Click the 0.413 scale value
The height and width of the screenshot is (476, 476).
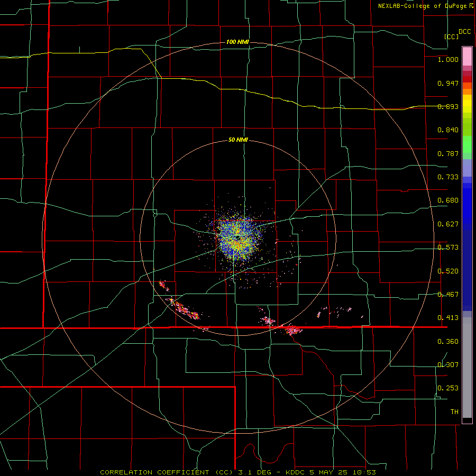coord(448,318)
